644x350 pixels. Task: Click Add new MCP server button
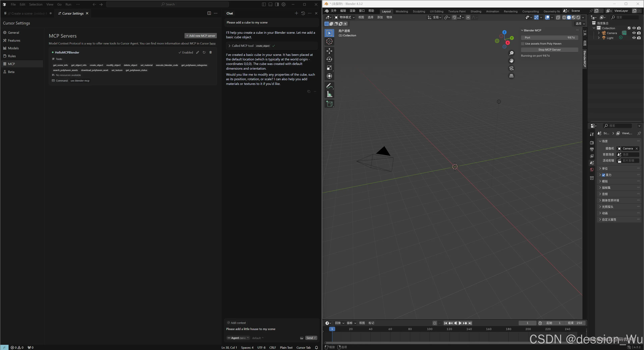[x=201, y=36]
